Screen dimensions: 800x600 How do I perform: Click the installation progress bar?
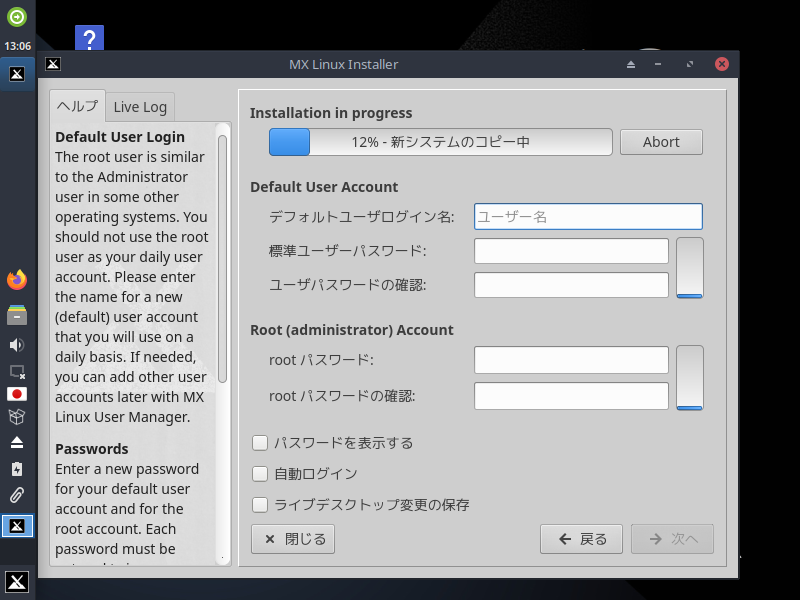coord(441,142)
